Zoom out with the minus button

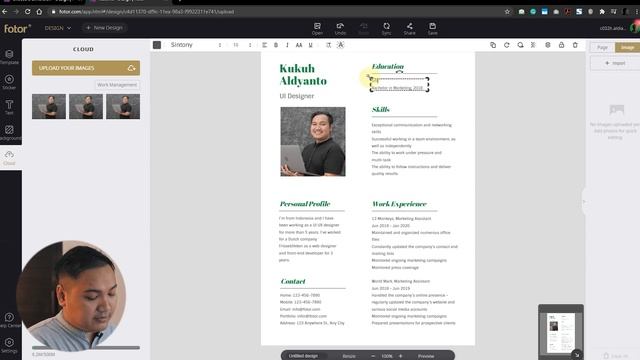[373, 356]
